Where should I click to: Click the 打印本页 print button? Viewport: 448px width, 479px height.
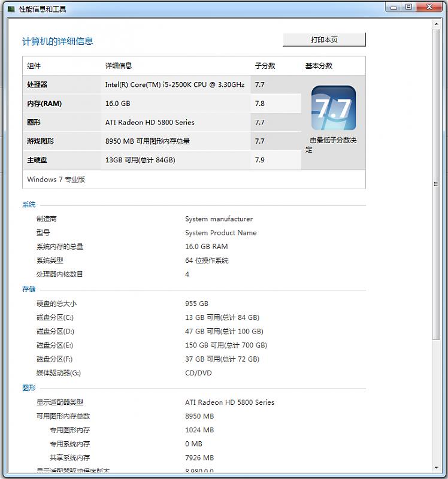pyautogui.click(x=324, y=40)
